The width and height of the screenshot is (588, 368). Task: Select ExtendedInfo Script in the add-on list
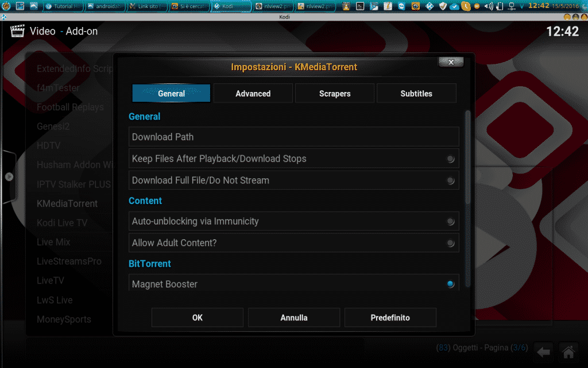click(x=74, y=68)
